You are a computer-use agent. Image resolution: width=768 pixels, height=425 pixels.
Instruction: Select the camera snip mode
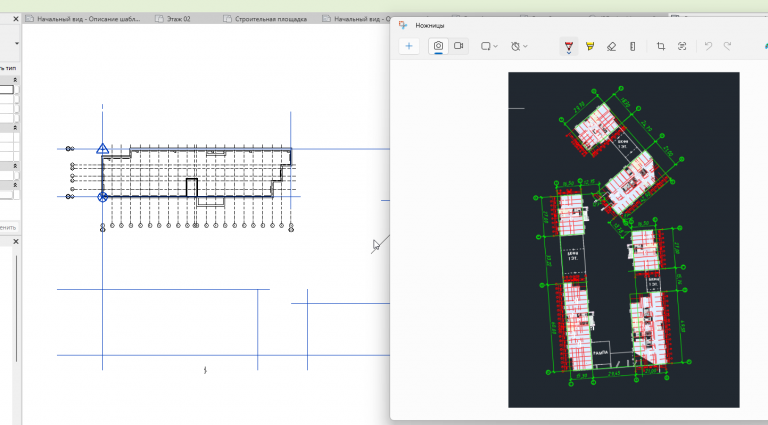click(438, 46)
